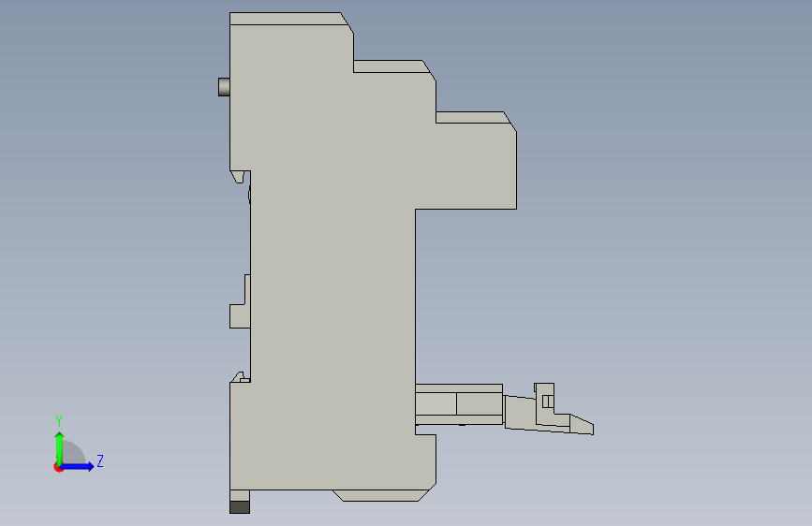Select the dark block at the model's bottom-left
812x526 pixels.
point(240,507)
